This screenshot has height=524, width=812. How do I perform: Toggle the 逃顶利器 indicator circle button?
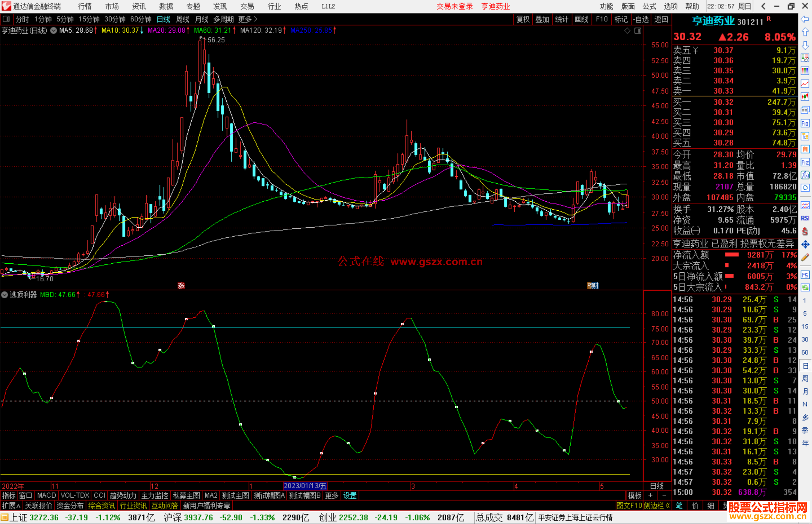[5, 295]
